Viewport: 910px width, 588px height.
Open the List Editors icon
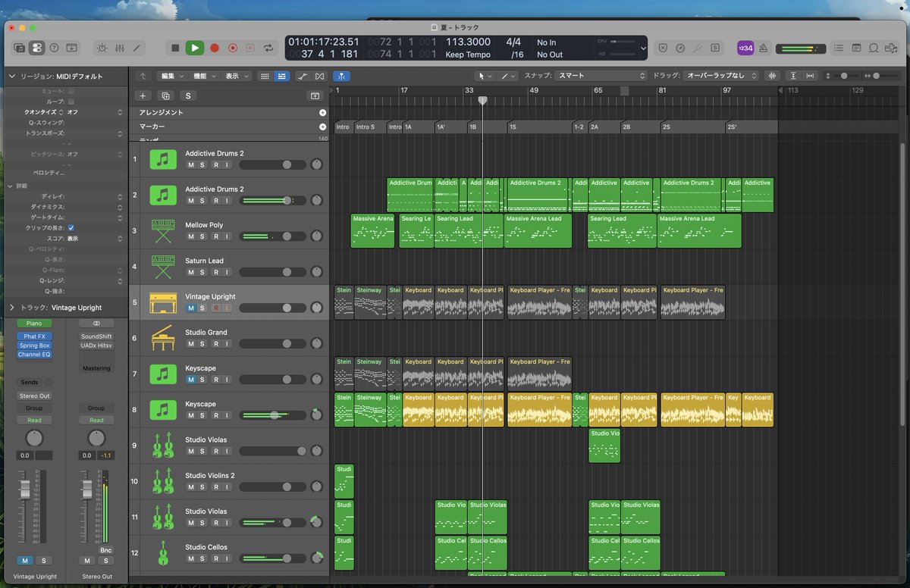[x=838, y=48]
